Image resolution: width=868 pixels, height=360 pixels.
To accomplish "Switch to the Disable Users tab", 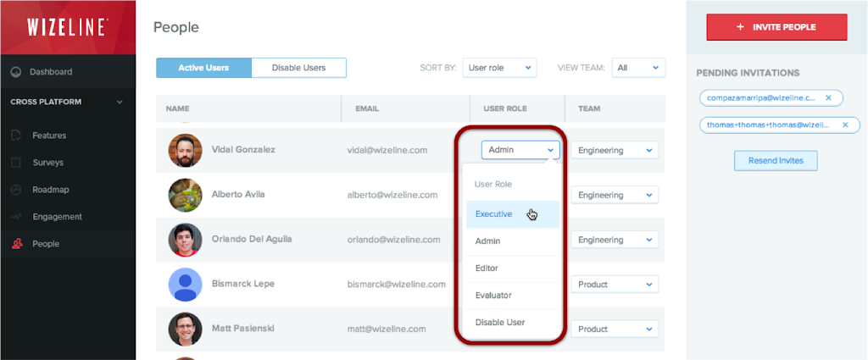I will click(x=298, y=68).
